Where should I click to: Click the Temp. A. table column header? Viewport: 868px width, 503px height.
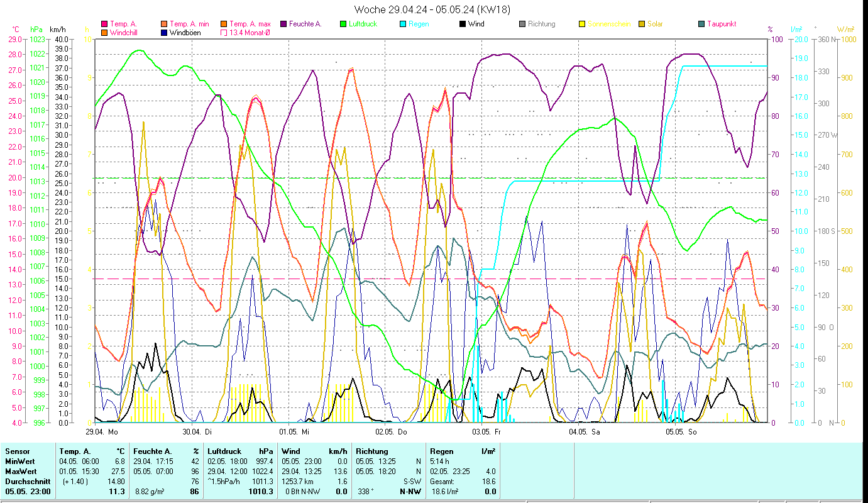coord(75,451)
